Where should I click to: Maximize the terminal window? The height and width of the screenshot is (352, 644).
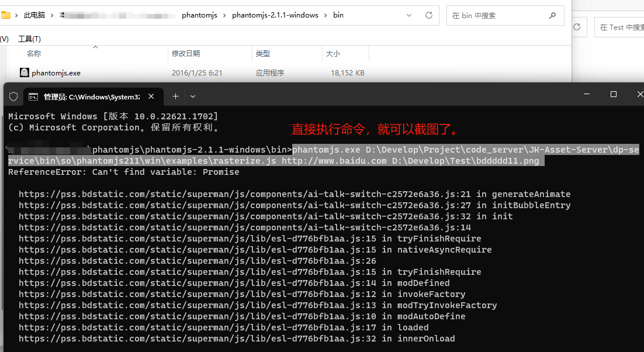(x=614, y=94)
